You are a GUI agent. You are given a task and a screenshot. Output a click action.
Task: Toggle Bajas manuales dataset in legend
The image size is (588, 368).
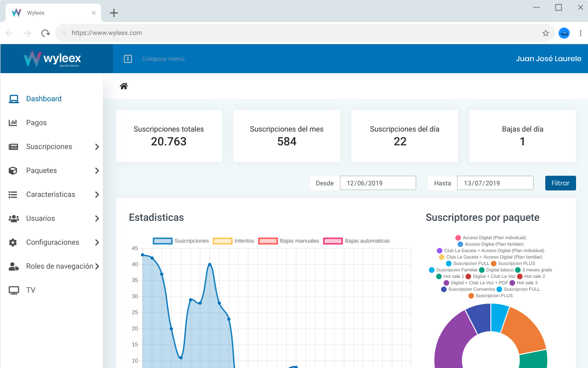(288, 241)
